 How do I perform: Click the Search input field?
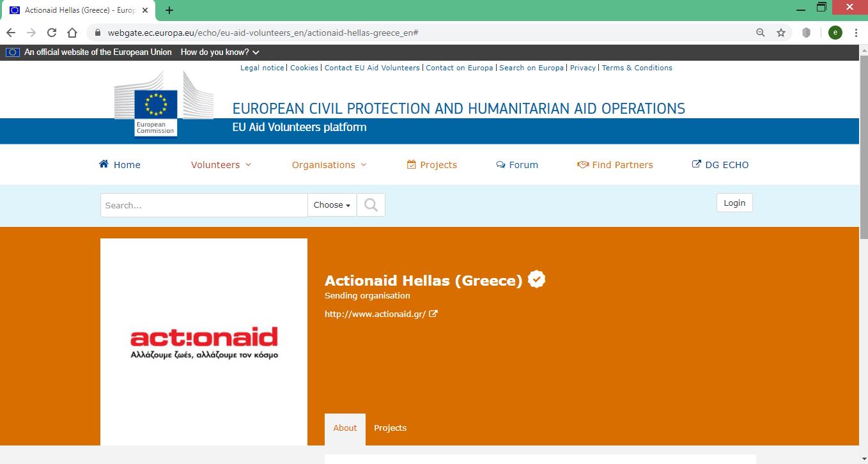pyautogui.click(x=204, y=205)
